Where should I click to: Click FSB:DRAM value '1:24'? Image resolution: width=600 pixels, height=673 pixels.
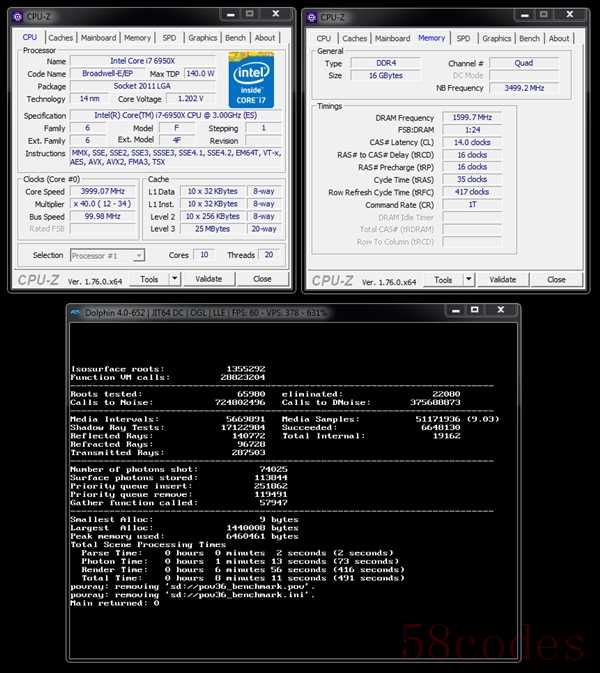(x=472, y=130)
